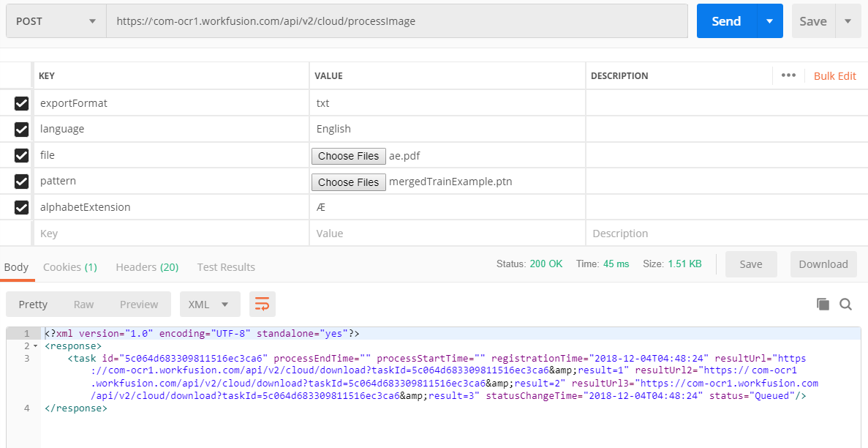Click the empty Key placeholder field
The height and width of the screenshot is (448, 868).
click(171, 234)
